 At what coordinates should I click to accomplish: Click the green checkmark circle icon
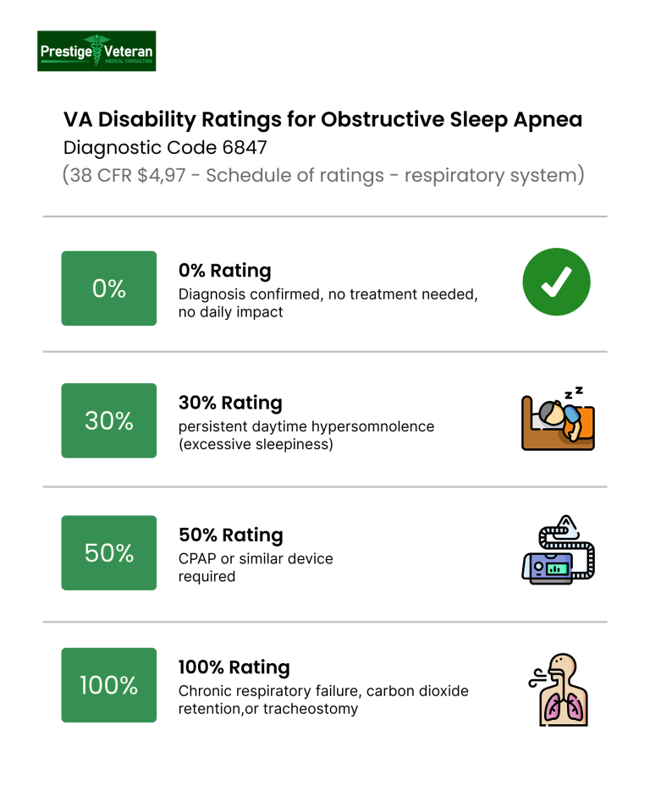click(x=556, y=283)
